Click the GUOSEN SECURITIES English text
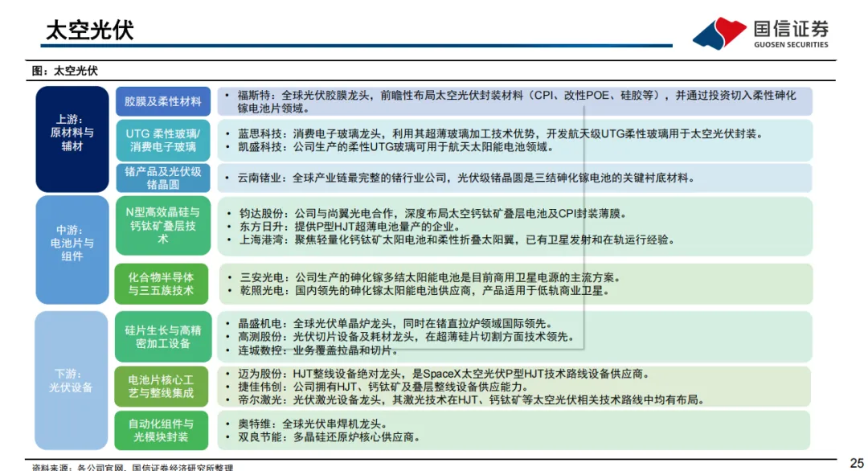This screenshot has width=868, height=471. point(791,44)
